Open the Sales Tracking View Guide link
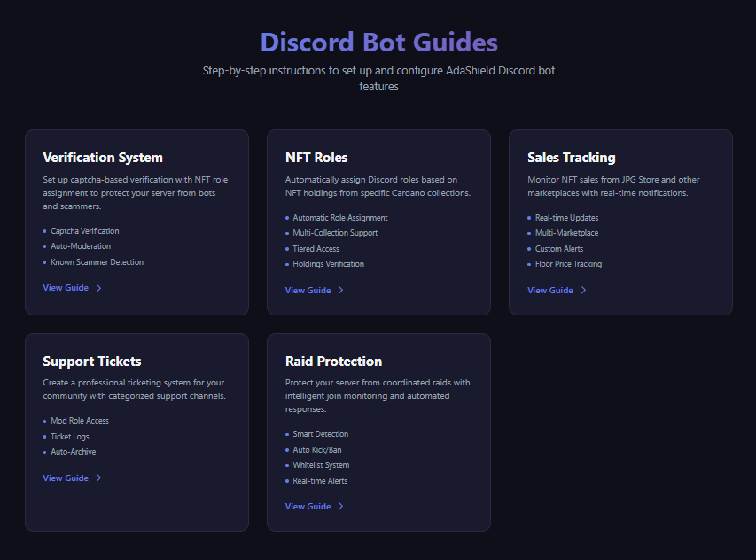This screenshot has width=756, height=560. pos(551,290)
